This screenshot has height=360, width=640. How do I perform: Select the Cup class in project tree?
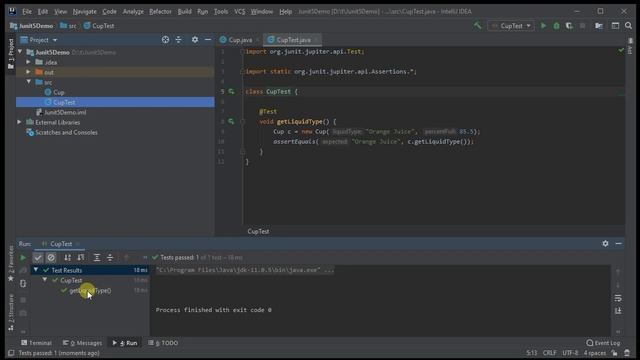coord(59,92)
